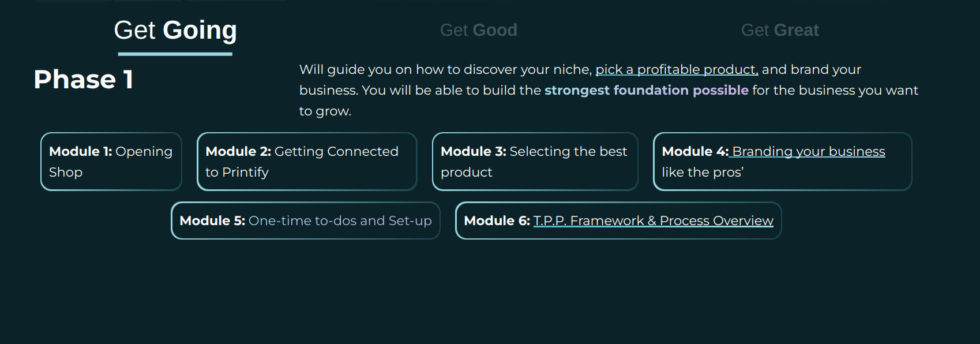Open Module 5: One-time to-dos and Set-up
This screenshot has width=980, height=344.
coord(305,220)
